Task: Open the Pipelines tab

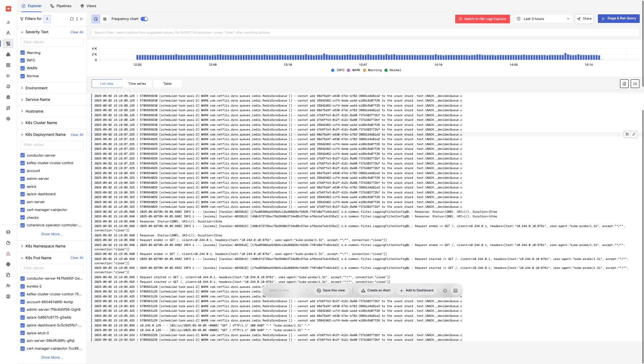Action: click(61, 6)
